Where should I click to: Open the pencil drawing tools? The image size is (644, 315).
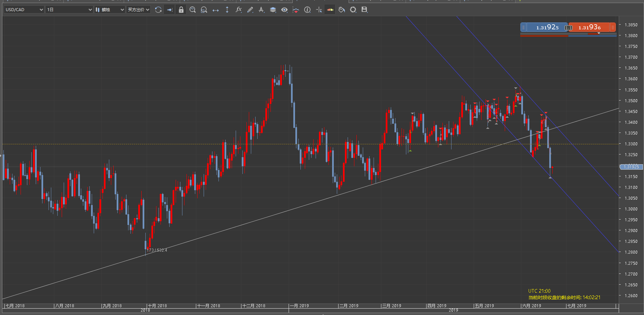250,10
